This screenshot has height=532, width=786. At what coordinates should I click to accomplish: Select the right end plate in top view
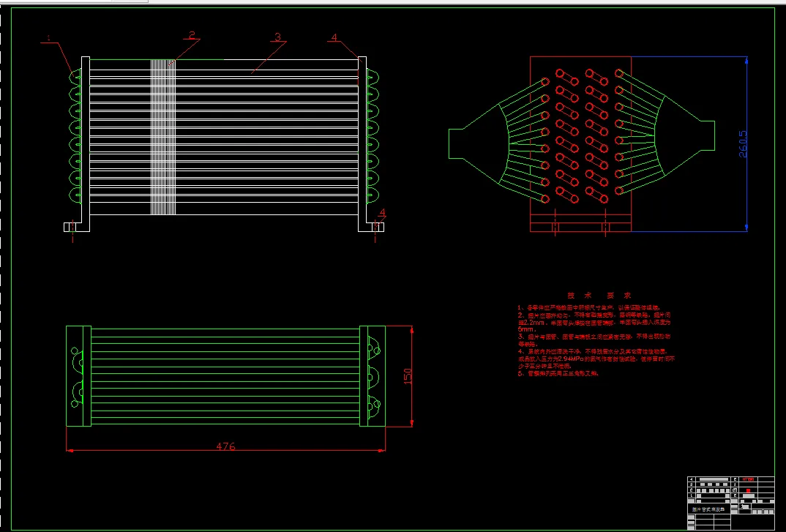pyautogui.click(x=373, y=376)
